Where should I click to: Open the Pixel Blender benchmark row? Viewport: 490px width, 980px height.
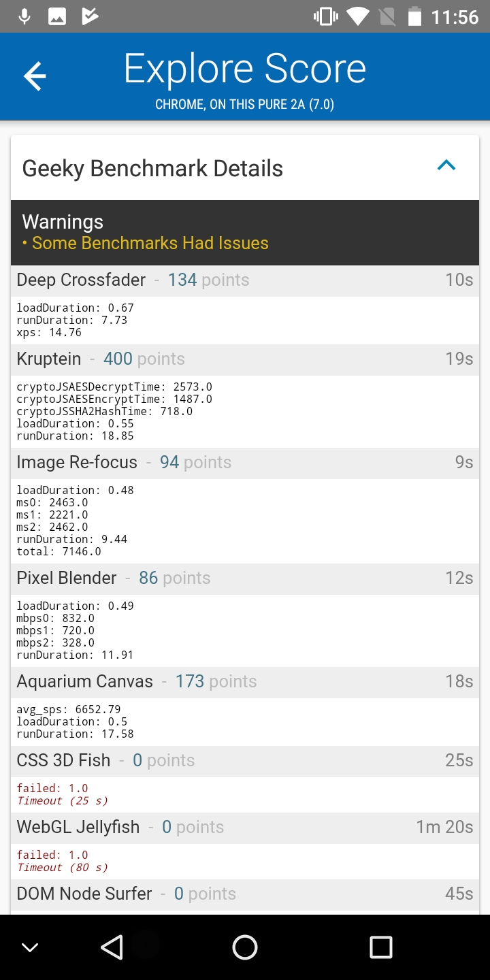(245, 578)
